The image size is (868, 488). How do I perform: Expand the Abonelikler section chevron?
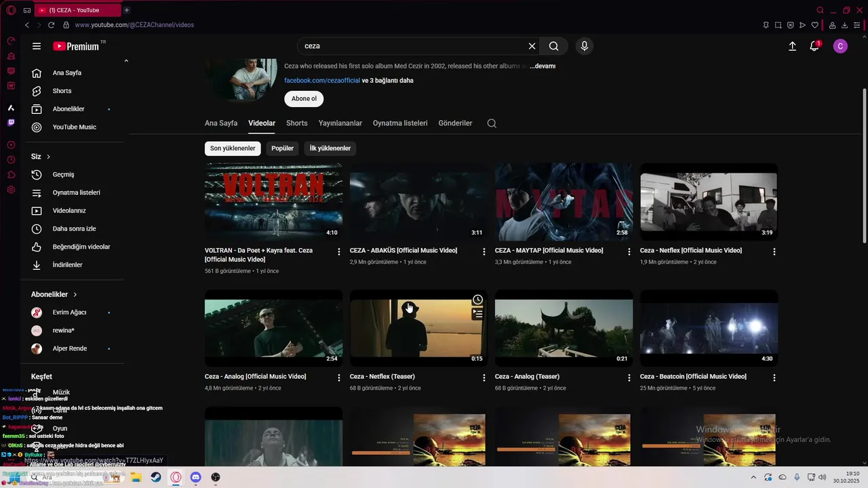tap(75, 295)
